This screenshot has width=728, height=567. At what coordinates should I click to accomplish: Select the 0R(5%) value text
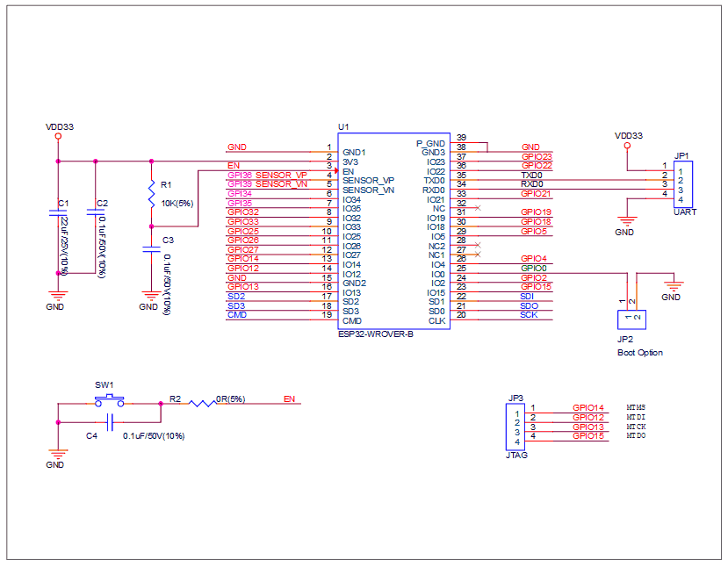(231, 399)
